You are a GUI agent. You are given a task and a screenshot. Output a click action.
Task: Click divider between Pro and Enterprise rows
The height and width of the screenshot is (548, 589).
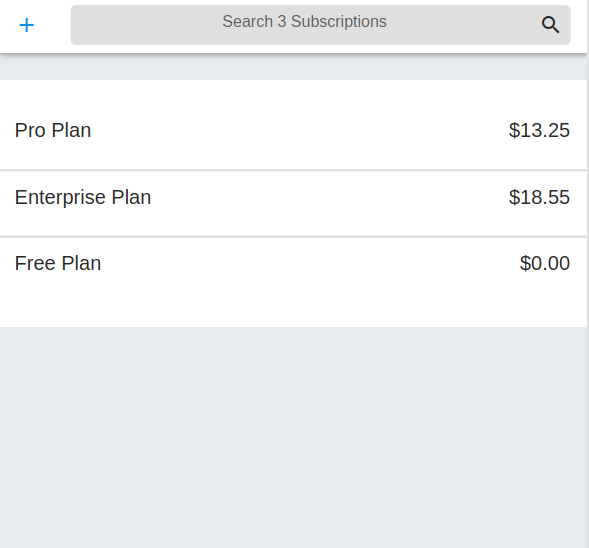[293, 171]
